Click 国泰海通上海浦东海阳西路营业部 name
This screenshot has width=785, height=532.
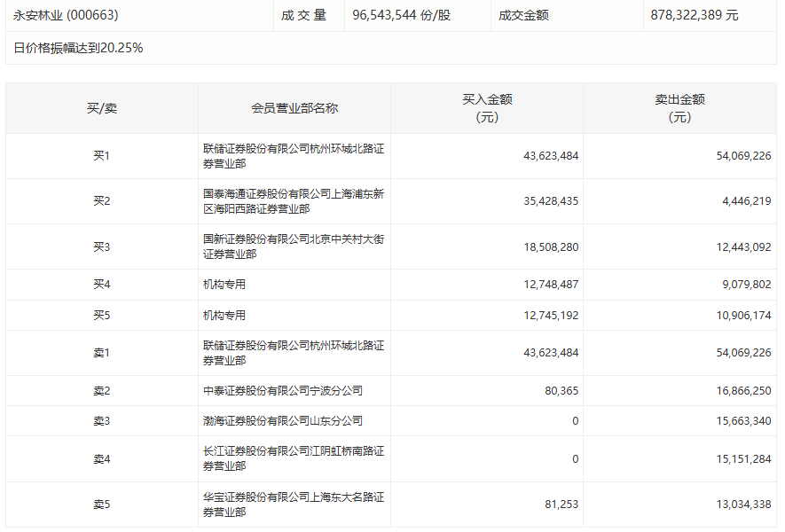[293, 201]
